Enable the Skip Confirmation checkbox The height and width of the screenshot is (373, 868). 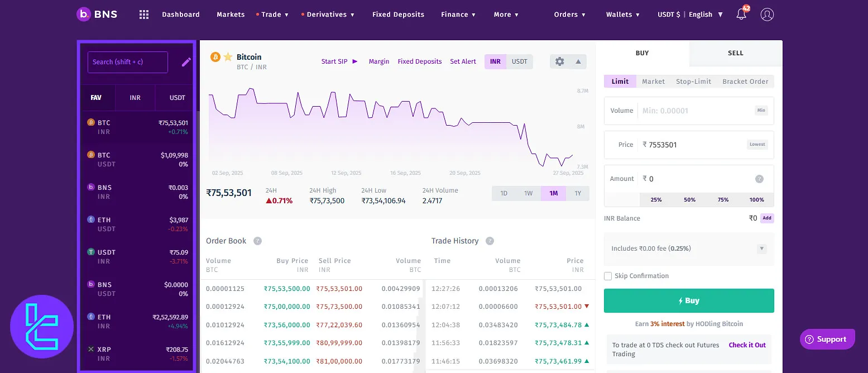608,275
